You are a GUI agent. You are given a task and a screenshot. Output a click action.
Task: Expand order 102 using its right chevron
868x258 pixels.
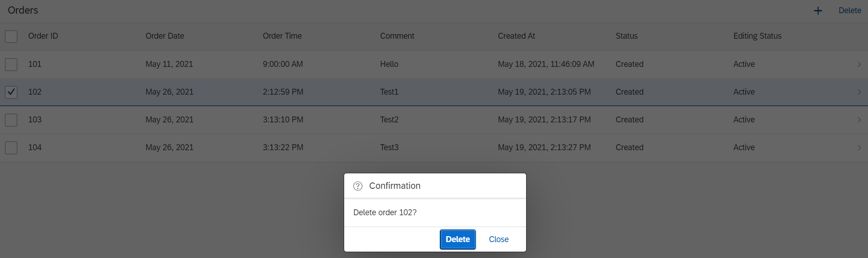coord(859,92)
